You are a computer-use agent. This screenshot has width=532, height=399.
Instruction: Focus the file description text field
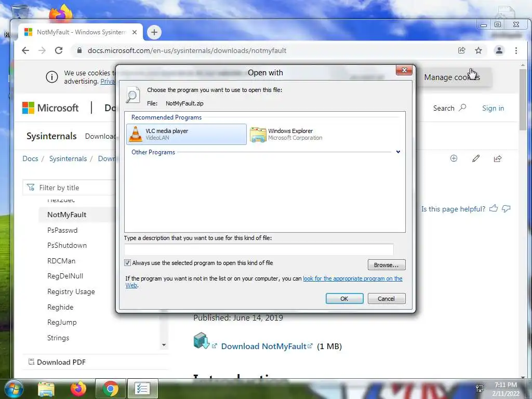259,249
